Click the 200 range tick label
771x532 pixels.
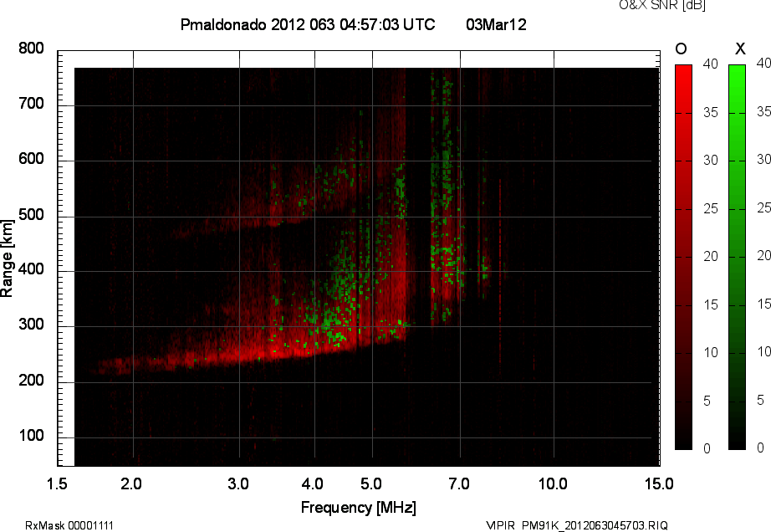pos(31,380)
